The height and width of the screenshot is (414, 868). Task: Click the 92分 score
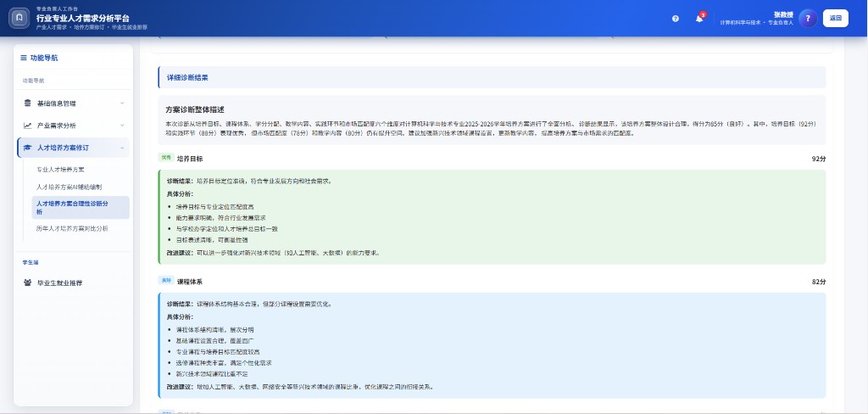tap(819, 159)
